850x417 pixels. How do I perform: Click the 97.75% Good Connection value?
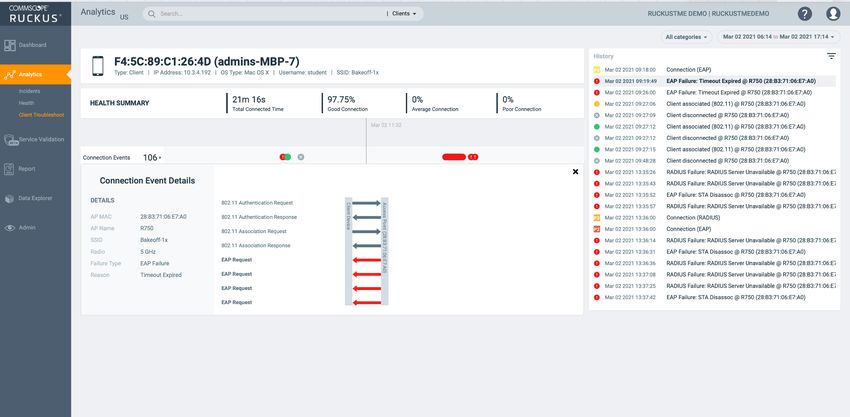click(x=342, y=100)
